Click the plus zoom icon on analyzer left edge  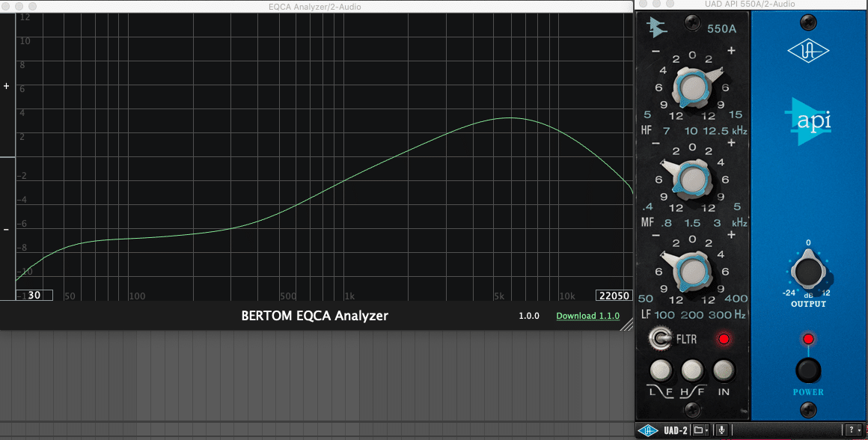coord(7,86)
